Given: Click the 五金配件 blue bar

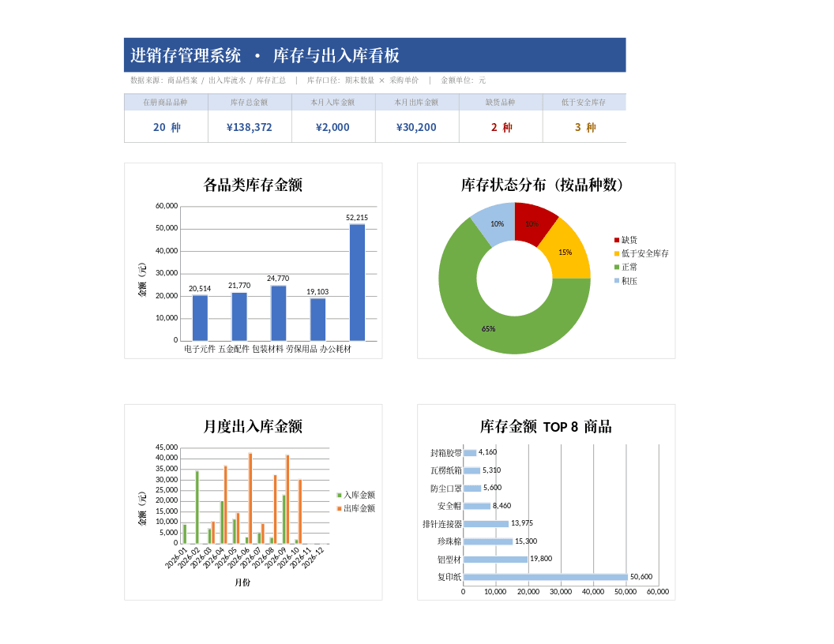Looking at the screenshot, I should pos(239,316).
